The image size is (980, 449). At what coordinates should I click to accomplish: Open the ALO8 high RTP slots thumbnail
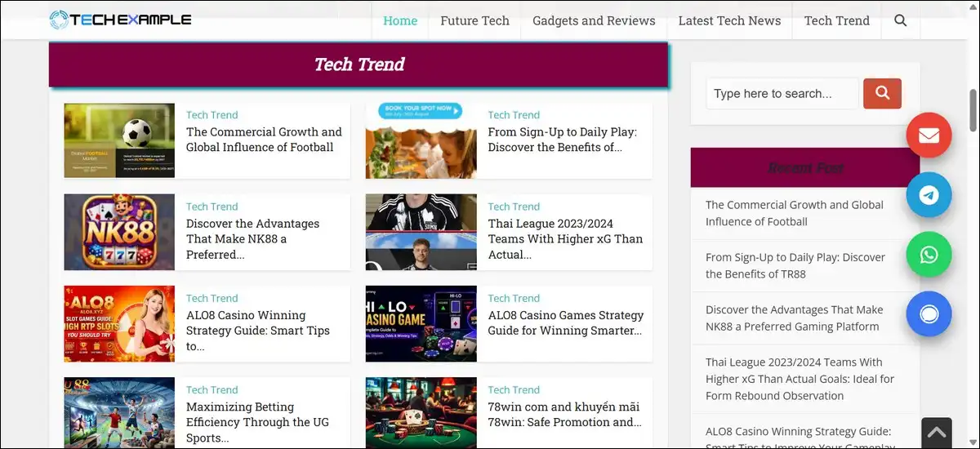(x=119, y=323)
